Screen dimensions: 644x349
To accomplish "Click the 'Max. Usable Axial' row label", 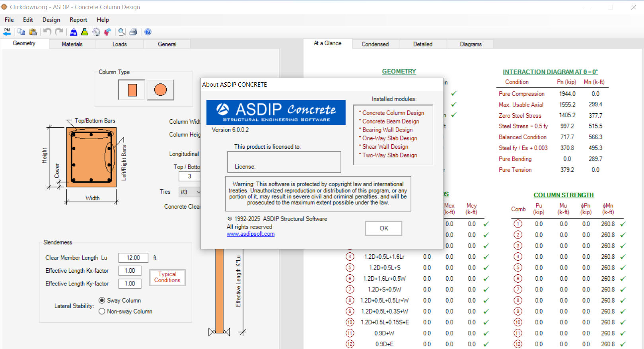I will (x=521, y=105).
